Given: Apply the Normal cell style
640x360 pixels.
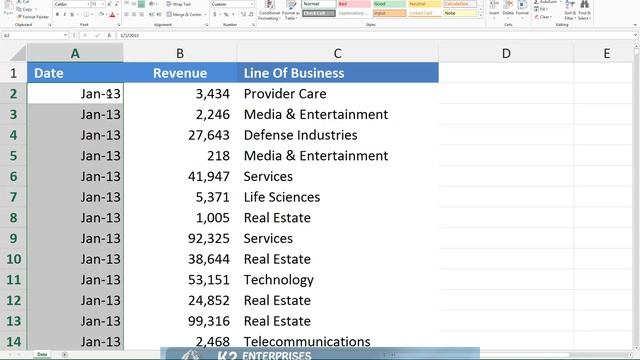Looking at the screenshot, I should click(x=319, y=4).
